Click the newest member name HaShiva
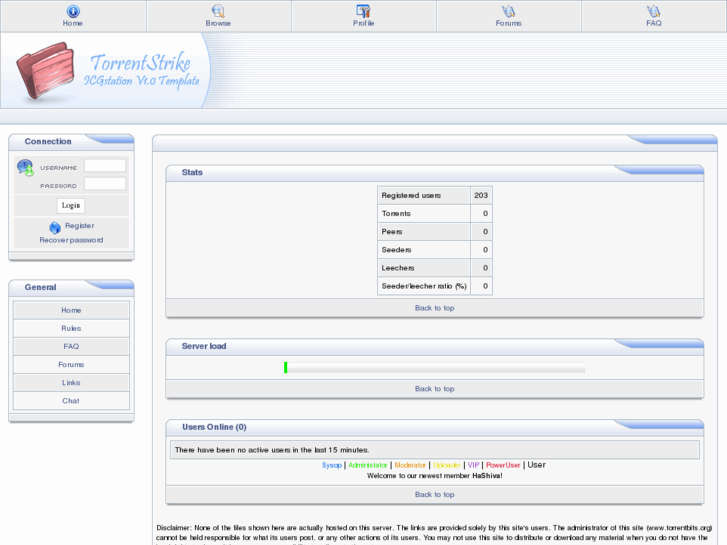Viewport: 727px width, 545px height. (x=486, y=476)
